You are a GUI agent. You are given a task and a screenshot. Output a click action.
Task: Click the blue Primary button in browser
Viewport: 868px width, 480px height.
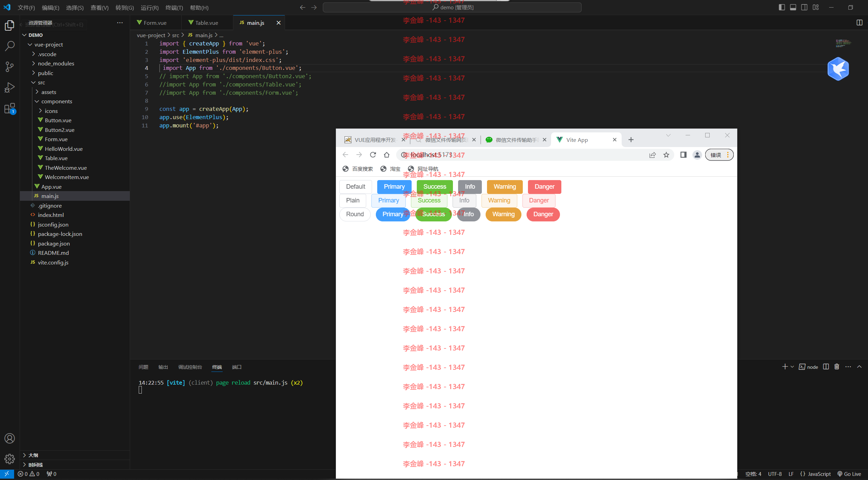(394, 187)
